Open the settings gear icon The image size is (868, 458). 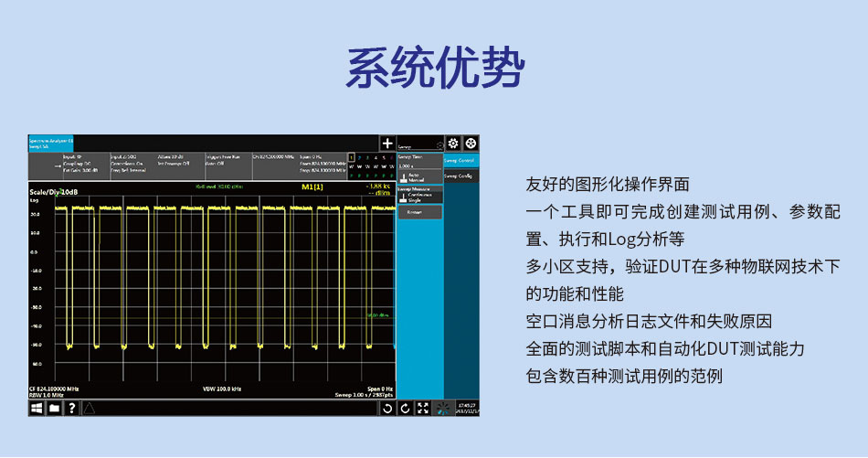453,144
